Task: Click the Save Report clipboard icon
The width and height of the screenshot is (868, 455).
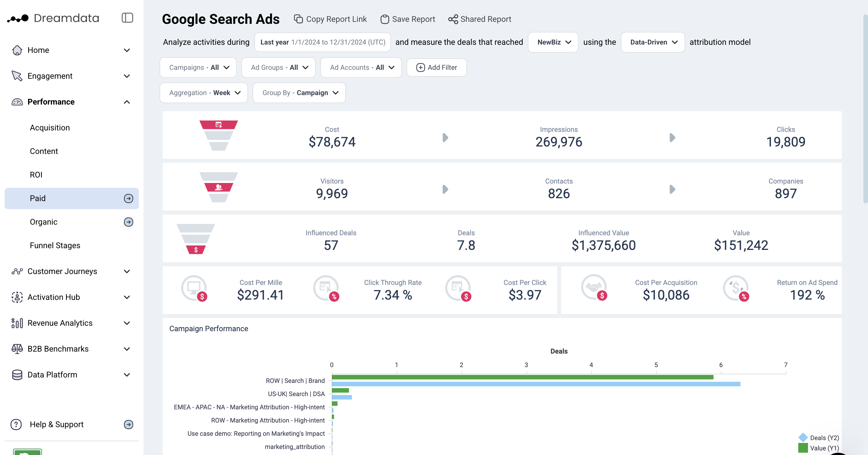Action: click(384, 19)
